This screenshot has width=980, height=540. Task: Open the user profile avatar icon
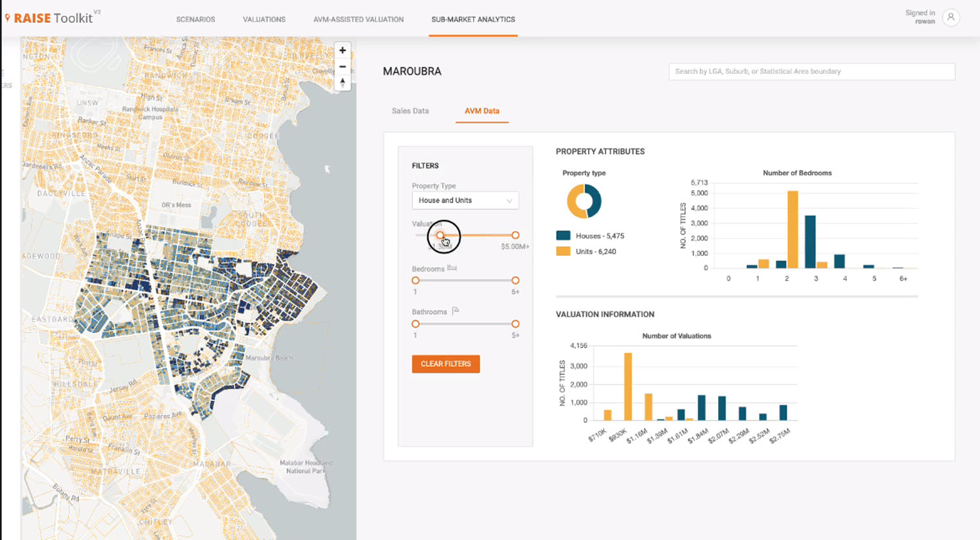coord(951,18)
